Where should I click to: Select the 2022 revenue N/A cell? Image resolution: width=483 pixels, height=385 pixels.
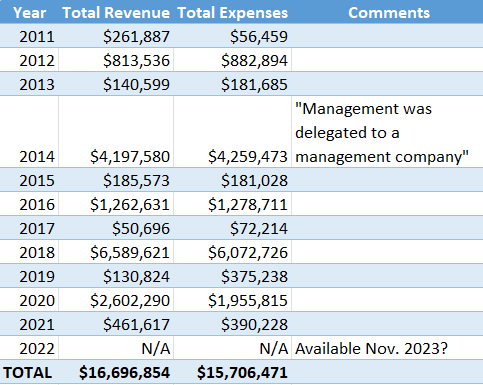tap(116, 348)
